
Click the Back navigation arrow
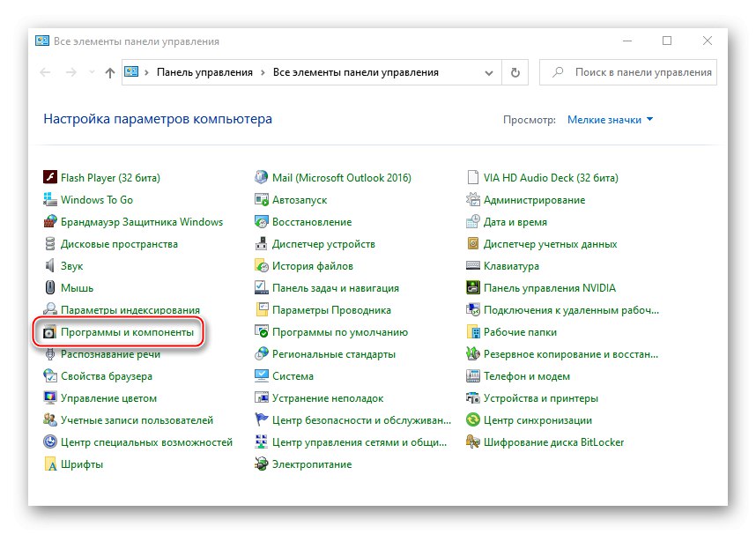(45, 73)
